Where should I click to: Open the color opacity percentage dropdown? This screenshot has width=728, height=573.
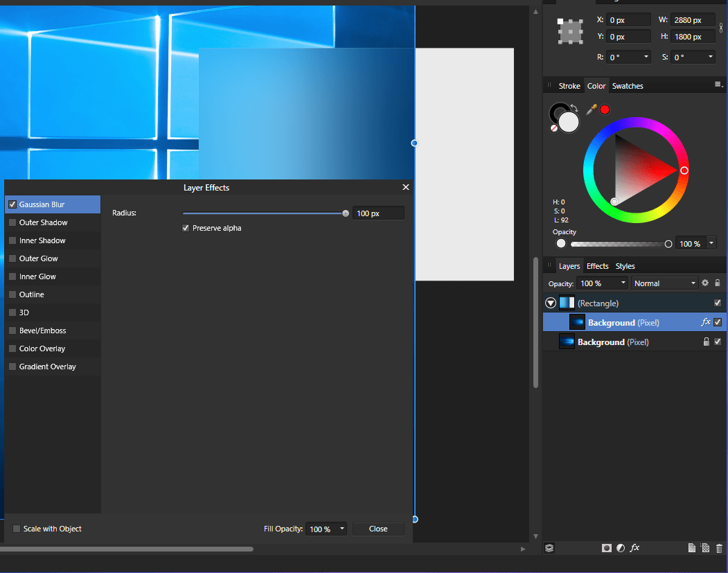711,243
